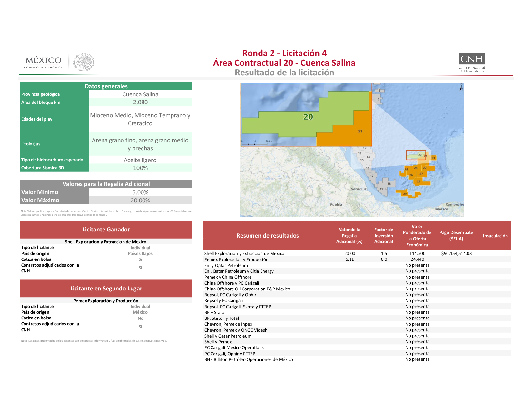Click the 'Licitante en Segundo Lugar' header

106,289
